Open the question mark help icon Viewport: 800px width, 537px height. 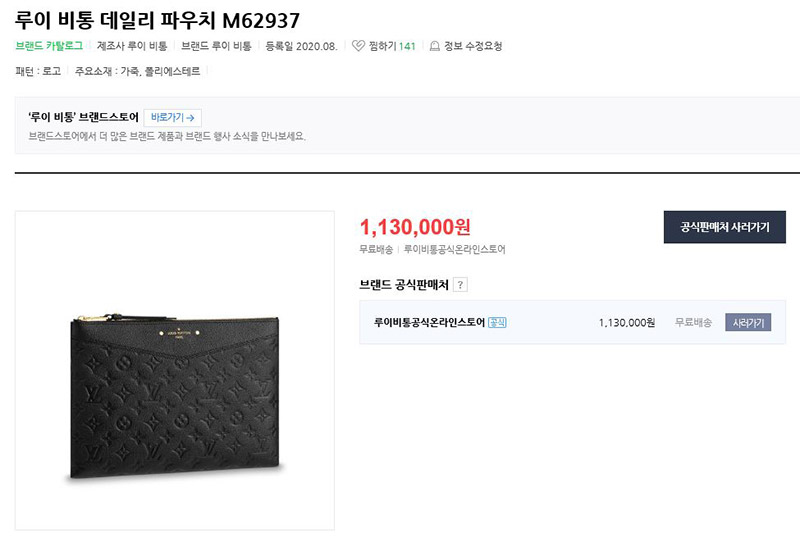click(460, 285)
